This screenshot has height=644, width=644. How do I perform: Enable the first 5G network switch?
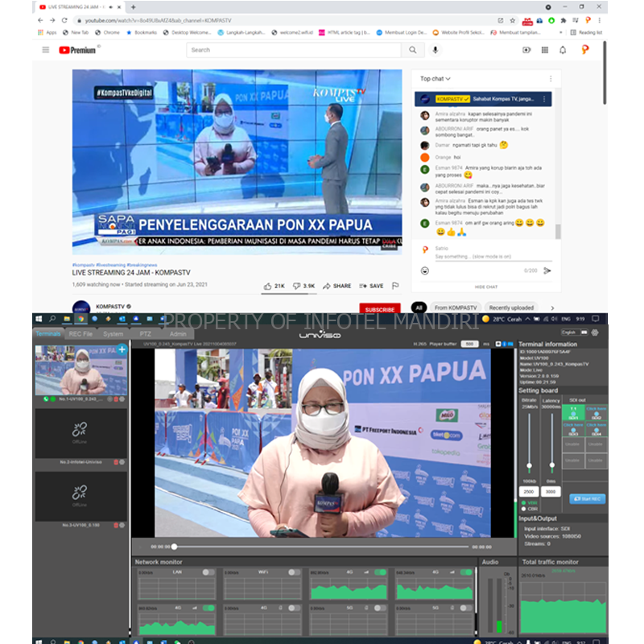(380, 608)
